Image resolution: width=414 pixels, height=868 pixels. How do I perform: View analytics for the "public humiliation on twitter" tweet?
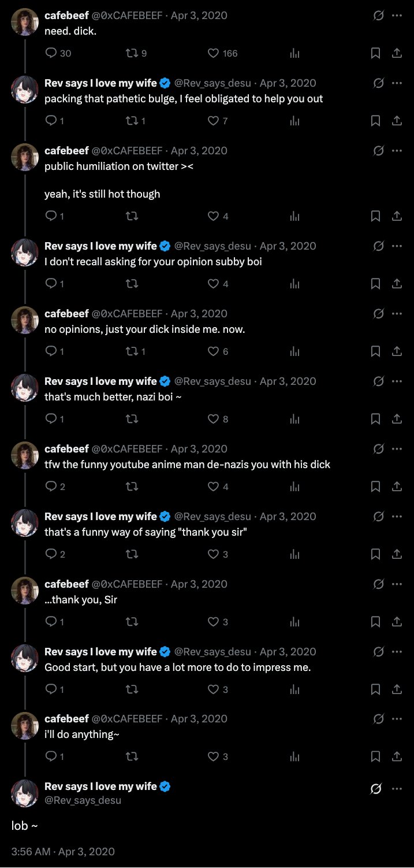[x=294, y=216]
